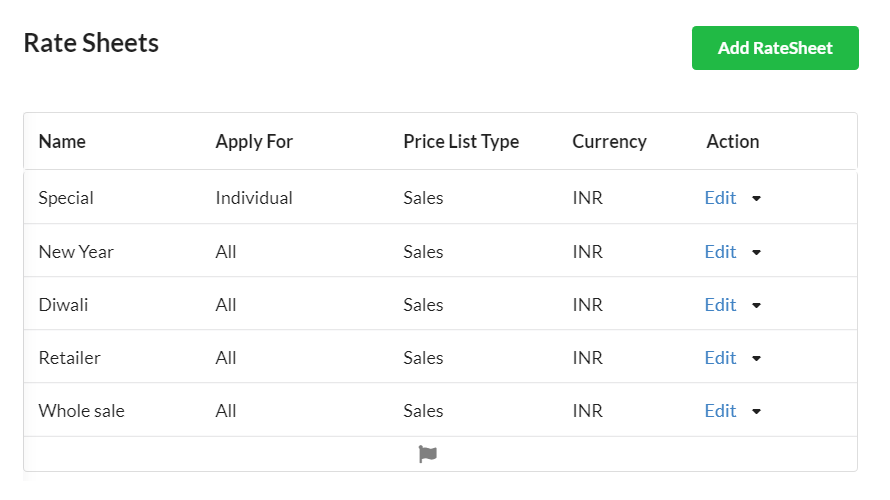Viewport: 890px width, 500px height.
Task: Click the Currency column header
Action: (609, 142)
